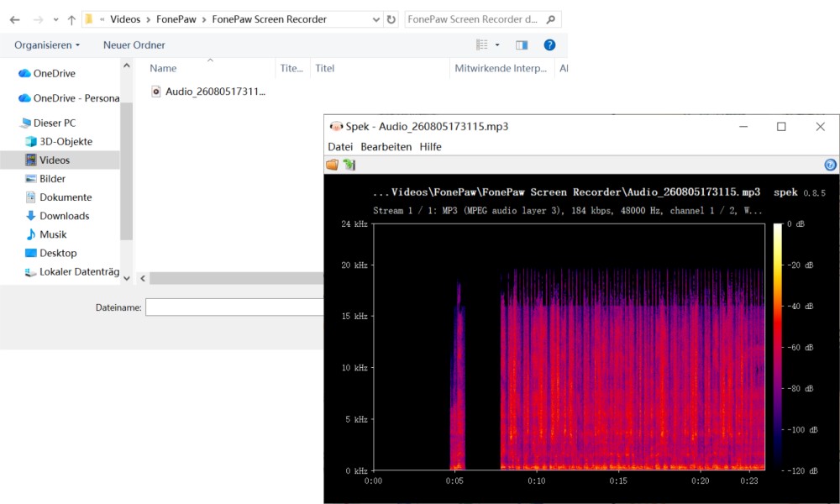Click the FonePaw breadcrumb segment
The height and width of the screenshot is (504, 840).
pyautogui.click(x=176, y=19)
